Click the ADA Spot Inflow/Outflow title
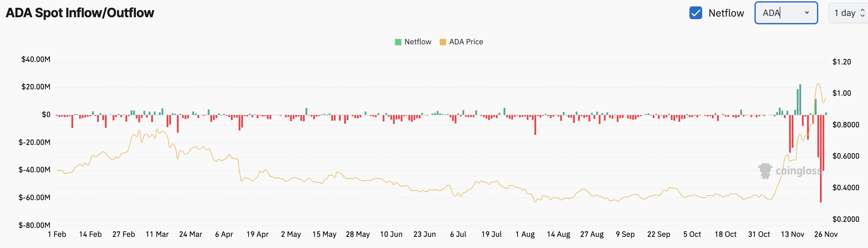868x248 pixels. point(80,13)
